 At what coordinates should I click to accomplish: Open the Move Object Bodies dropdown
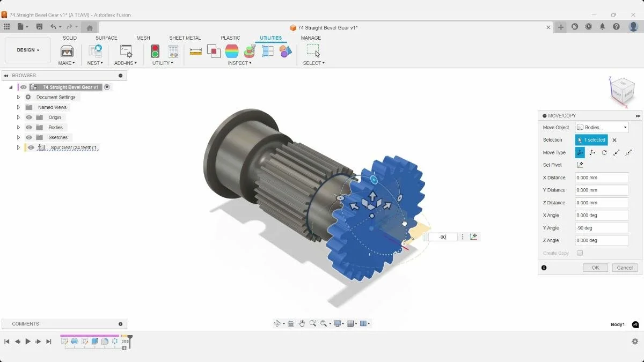602,128
